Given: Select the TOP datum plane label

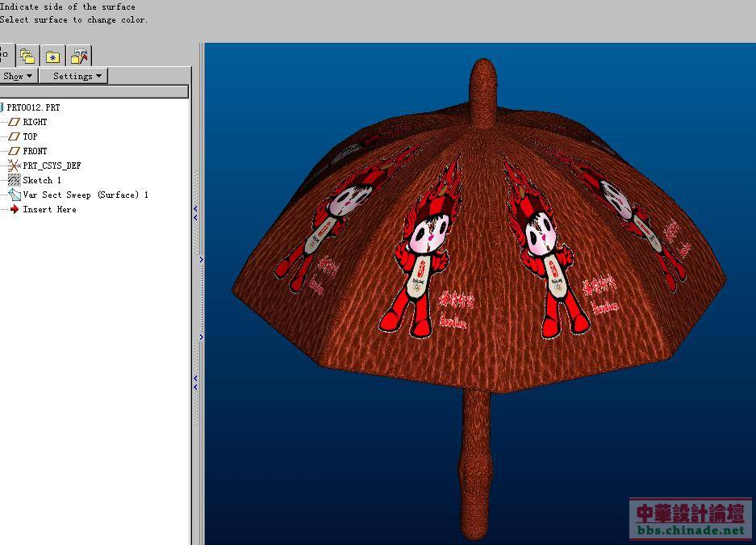Looking at the screenshot, I should point(30,136).
